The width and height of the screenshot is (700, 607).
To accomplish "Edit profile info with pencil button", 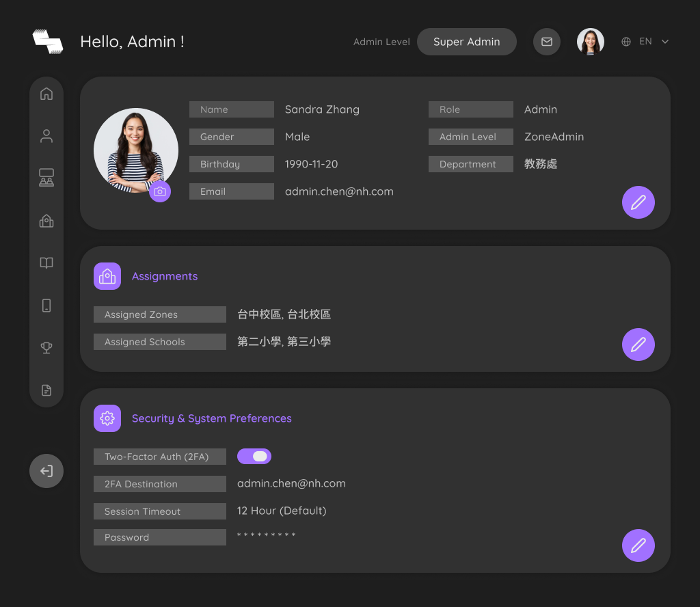I will tap(638, 202).
